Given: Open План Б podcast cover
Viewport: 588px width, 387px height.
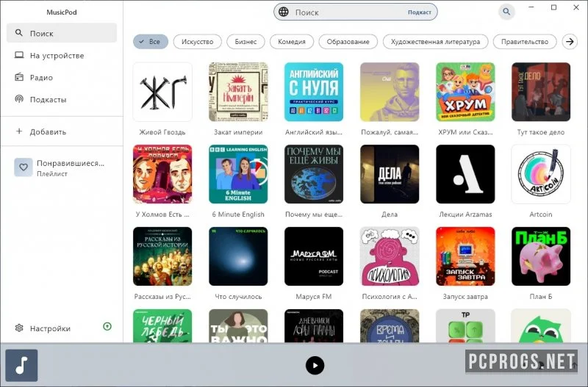Looking at the screenshot, I should point(541,256).
